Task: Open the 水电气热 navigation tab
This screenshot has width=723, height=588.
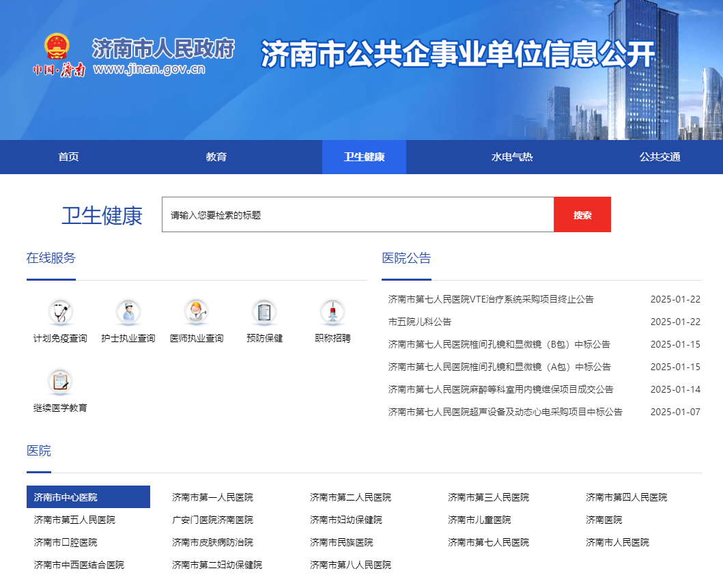Action: click(x=512, y=157)
